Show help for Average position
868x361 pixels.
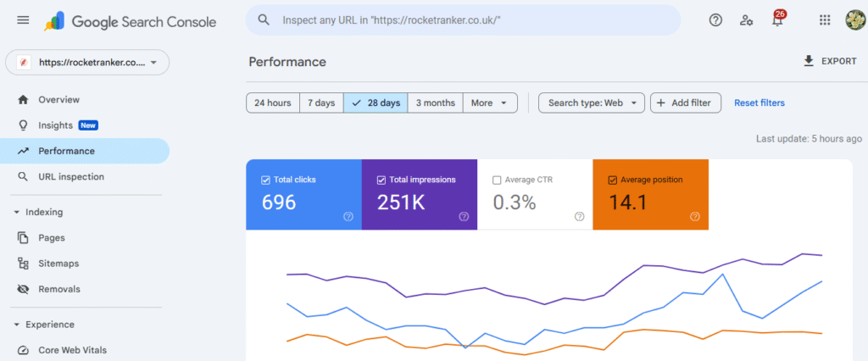695,216
